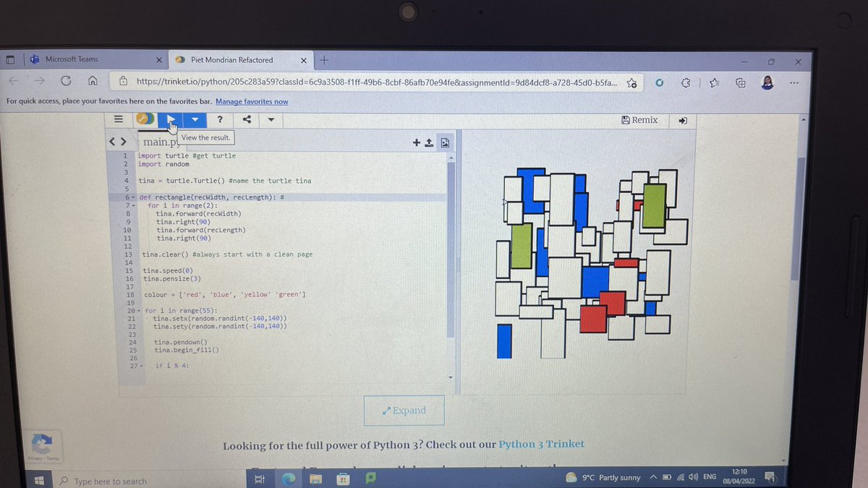Open Microsoft Store from the taskbar
This screenshot has width=868, height=488.
(x=343, y=479)
